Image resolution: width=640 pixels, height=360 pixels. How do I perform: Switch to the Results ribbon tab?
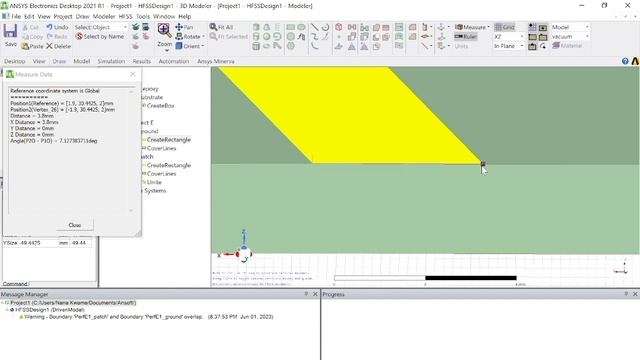pos(142,61)
